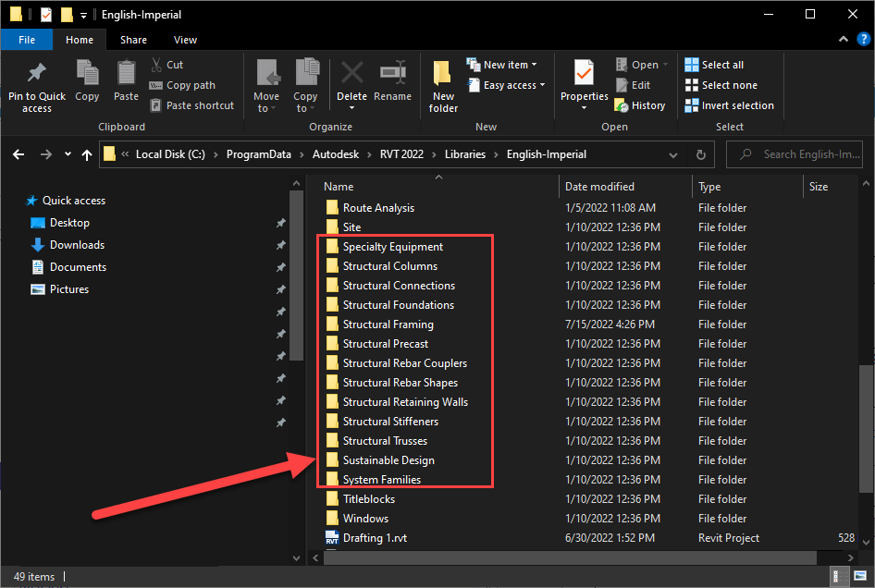
Task: Open the Copy to dropdown
Action: [306, 87]
